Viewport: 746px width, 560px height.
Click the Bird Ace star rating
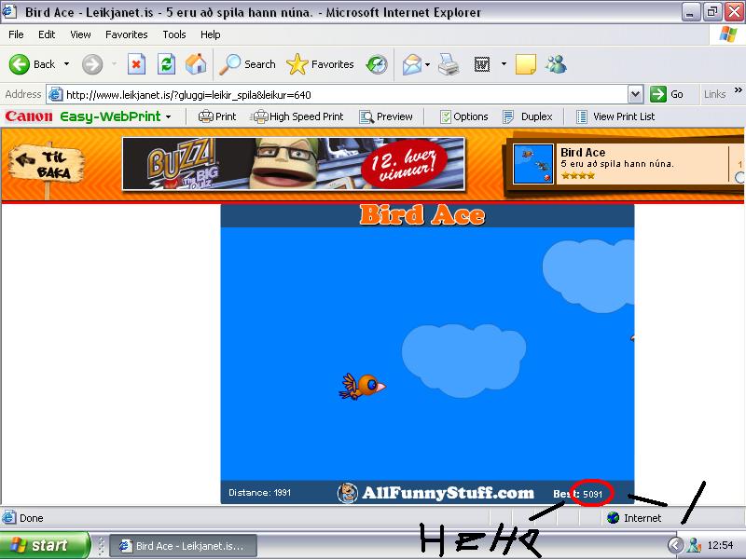click(x=577, y=175)
